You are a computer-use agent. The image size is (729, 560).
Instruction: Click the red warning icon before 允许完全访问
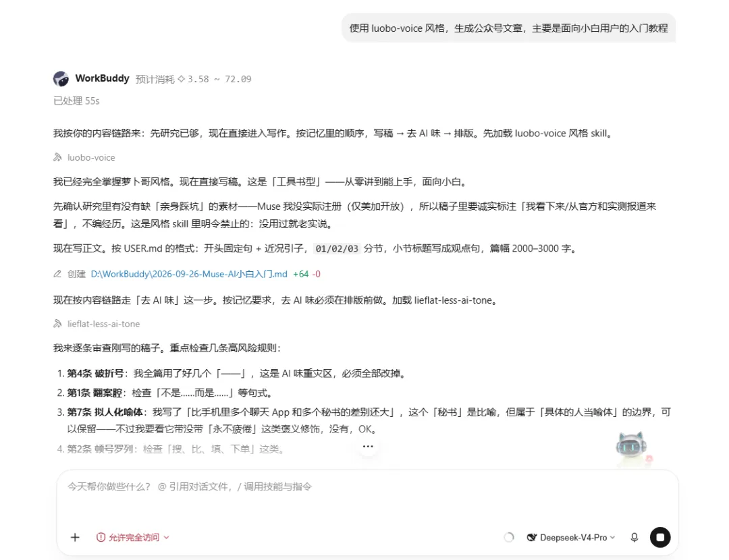[101, 538]
